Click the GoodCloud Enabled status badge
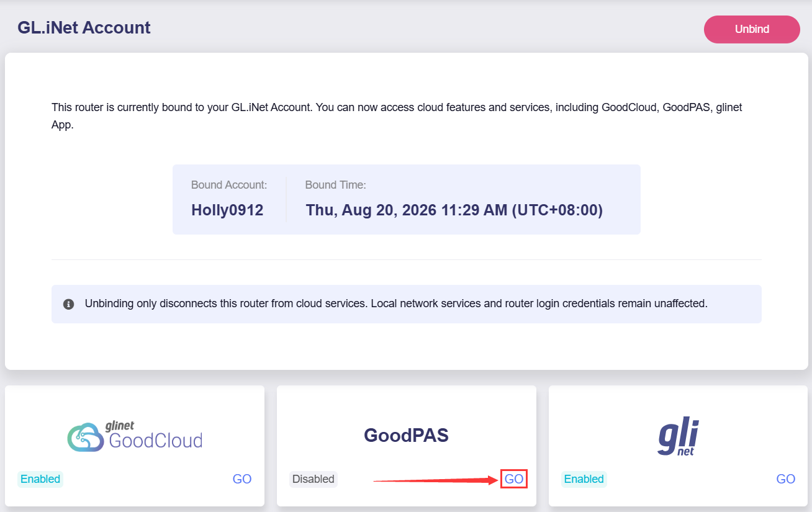812x512 pixels. click(x=40, y=479)
